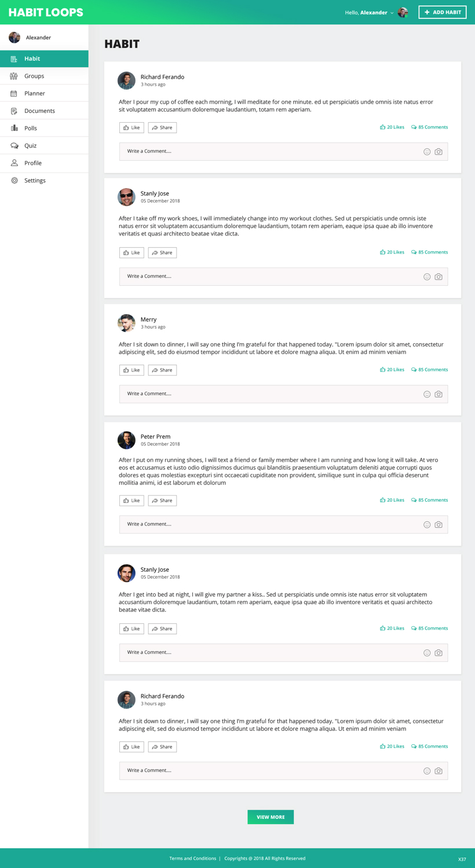Open the 85 Comments on Merry's post
Viewport: 475px width, 868px height.
429,370
